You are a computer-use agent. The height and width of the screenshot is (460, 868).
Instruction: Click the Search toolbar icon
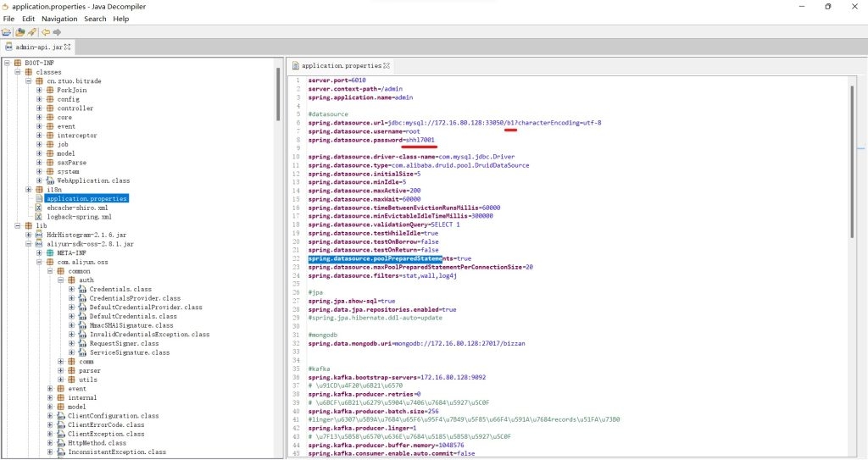point(31,31)
